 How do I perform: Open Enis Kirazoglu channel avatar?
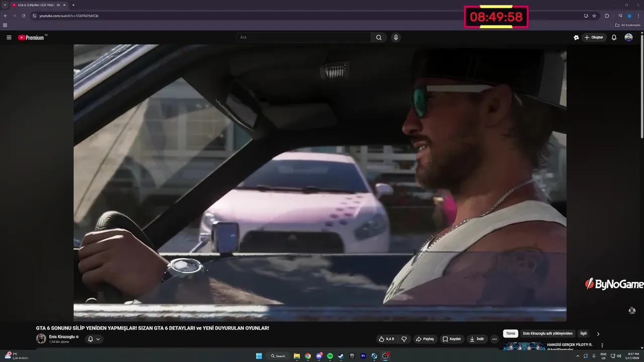(41, 338)
